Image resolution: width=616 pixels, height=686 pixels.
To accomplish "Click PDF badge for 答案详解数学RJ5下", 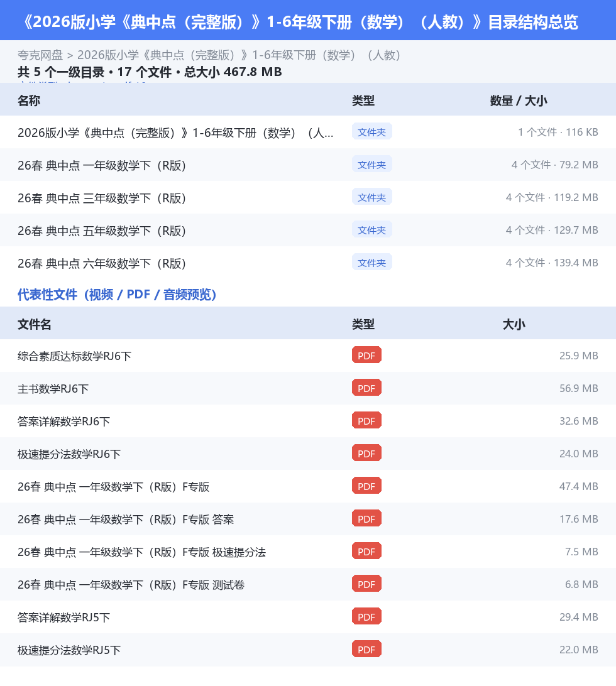I will (367, 616).
